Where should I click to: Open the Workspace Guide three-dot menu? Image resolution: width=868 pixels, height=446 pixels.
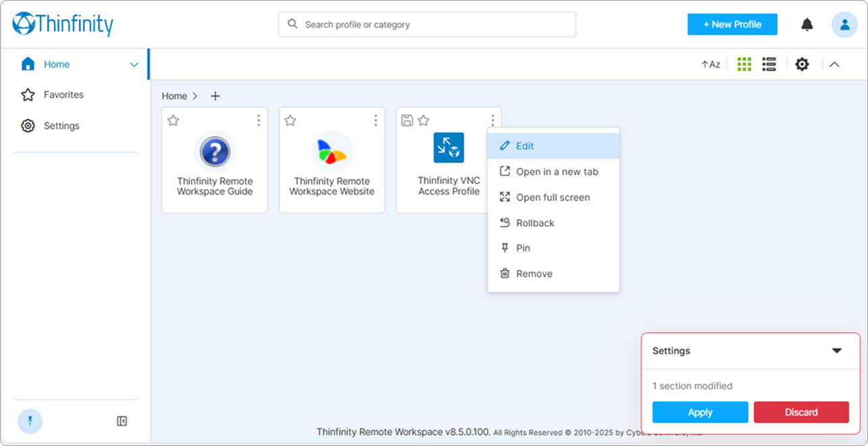pos(259,120)
